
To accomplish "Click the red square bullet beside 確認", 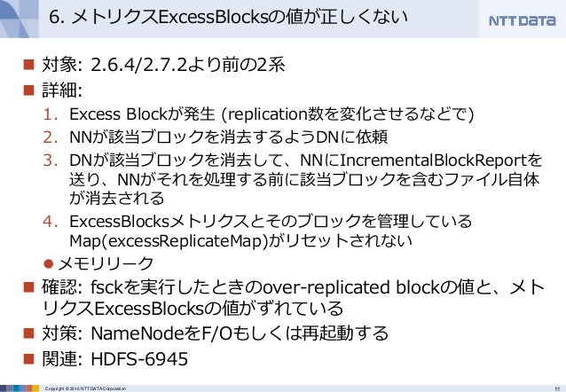I will [28, 287].
